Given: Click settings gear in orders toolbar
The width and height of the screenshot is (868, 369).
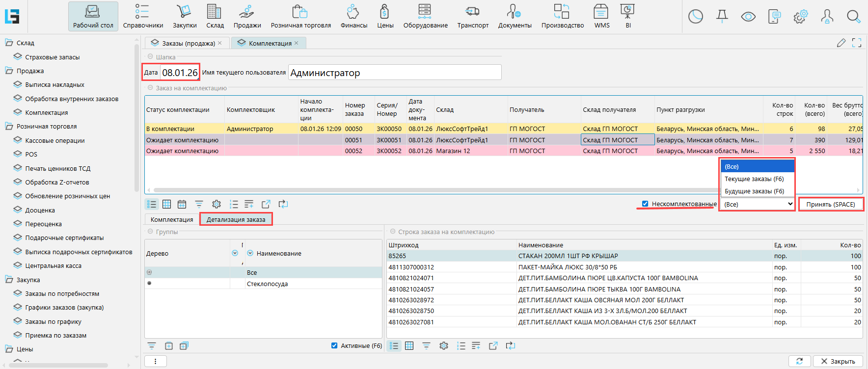Looking at the screenshot, I should (x=217, y=204).
